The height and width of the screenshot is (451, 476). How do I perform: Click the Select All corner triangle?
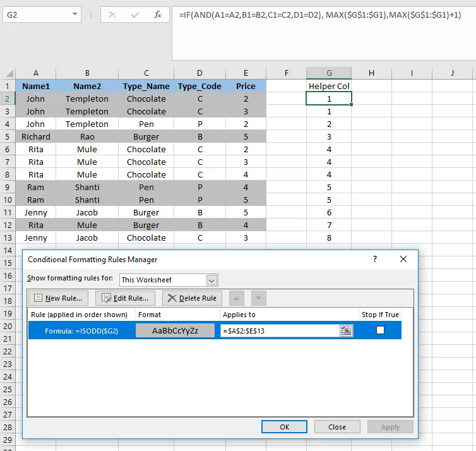(x=9, y=73)
